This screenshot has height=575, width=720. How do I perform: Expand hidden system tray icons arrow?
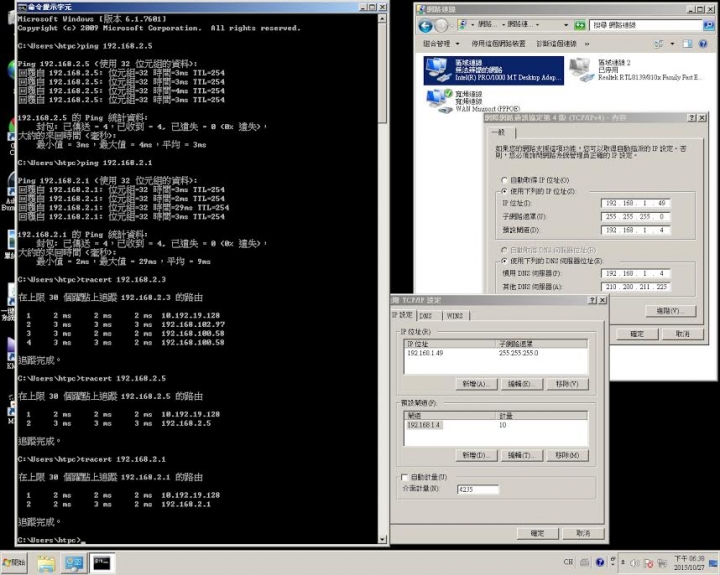point(623,562)
